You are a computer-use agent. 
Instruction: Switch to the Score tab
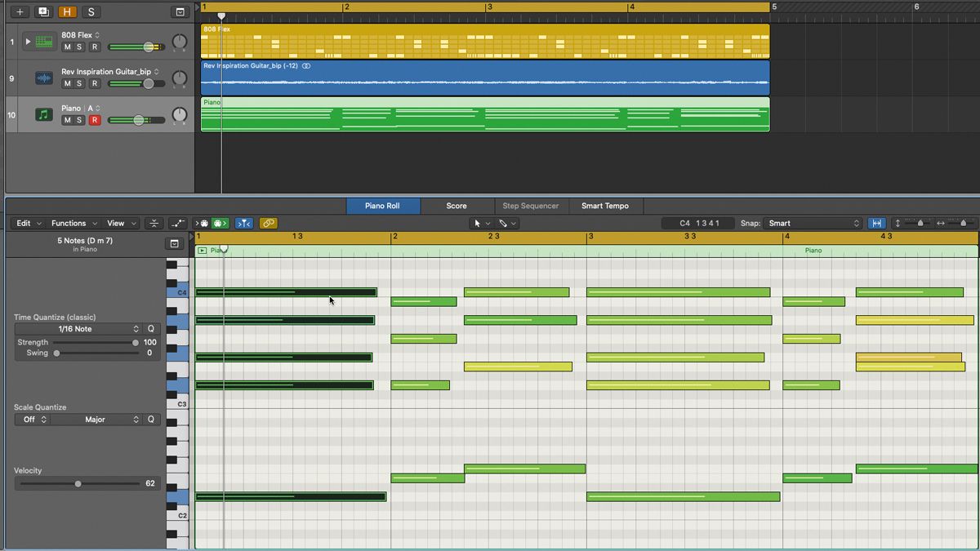(457, 206)
